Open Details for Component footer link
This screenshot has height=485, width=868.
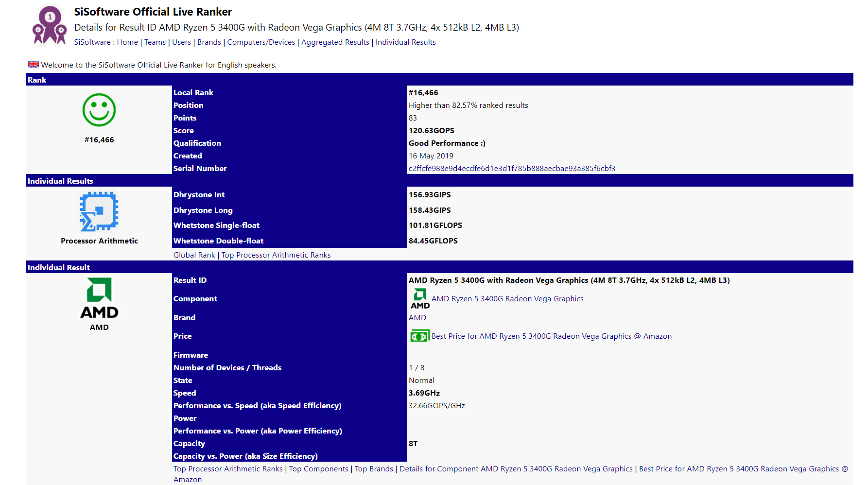coord(516,469)
